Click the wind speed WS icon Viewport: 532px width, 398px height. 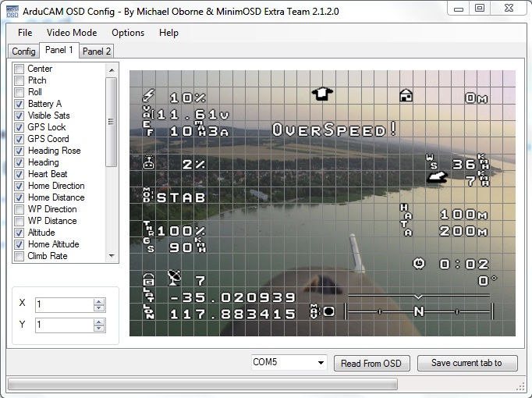coord(432,162)
